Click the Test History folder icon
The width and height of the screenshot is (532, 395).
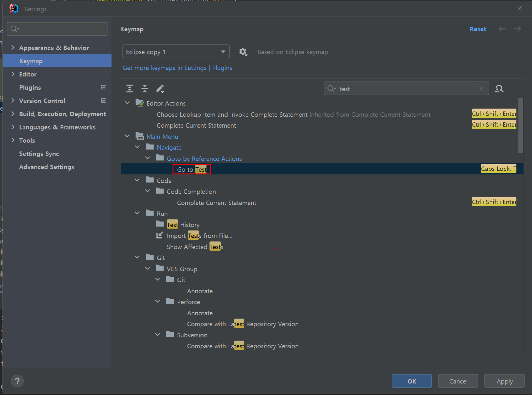(160, 224)
